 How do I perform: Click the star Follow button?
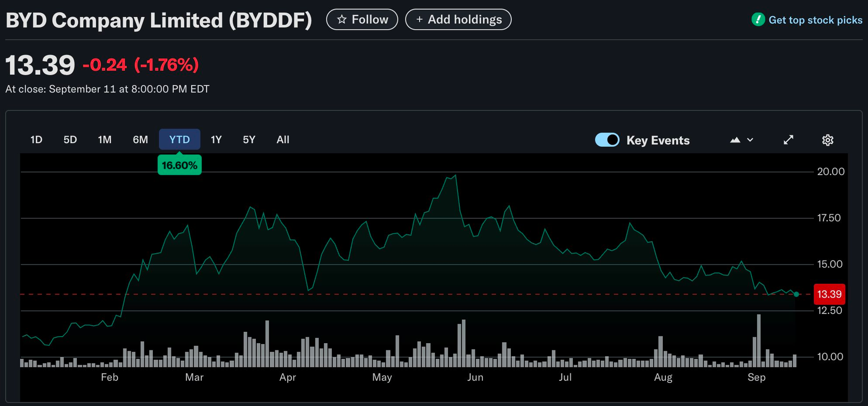362,19
